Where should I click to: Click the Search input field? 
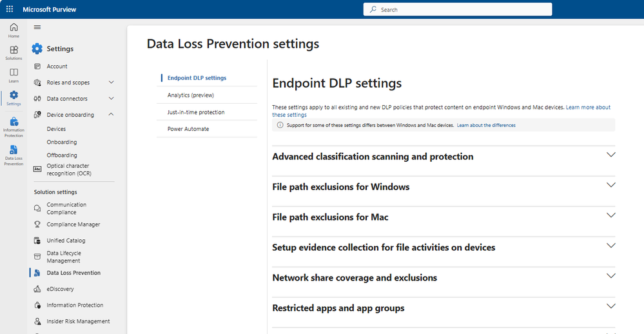click(458, 10)
